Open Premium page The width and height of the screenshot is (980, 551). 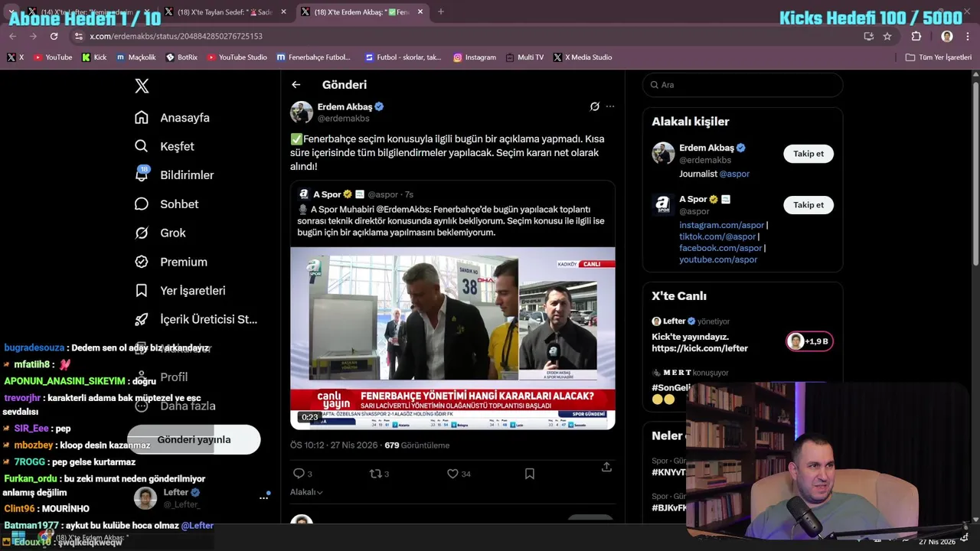click(171, 262)
